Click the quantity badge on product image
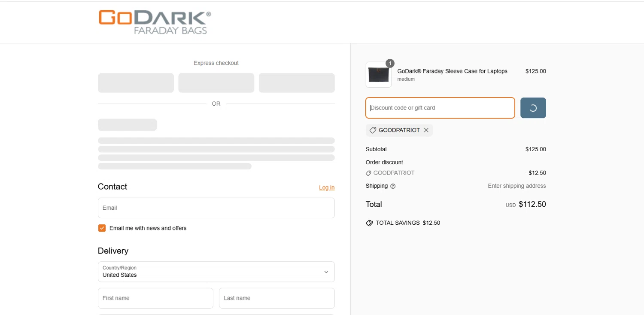Image resolution: width=644 pixels, height=315 pixels. tap(390, 63)
